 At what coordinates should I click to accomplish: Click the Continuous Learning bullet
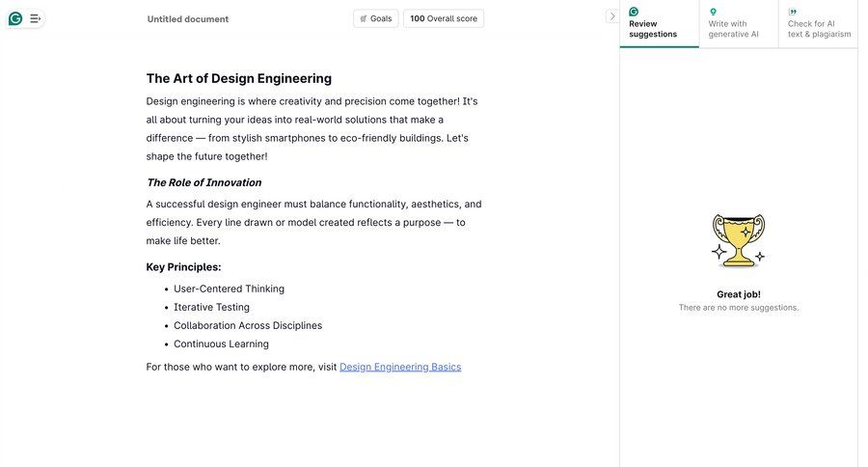(221, 344)
